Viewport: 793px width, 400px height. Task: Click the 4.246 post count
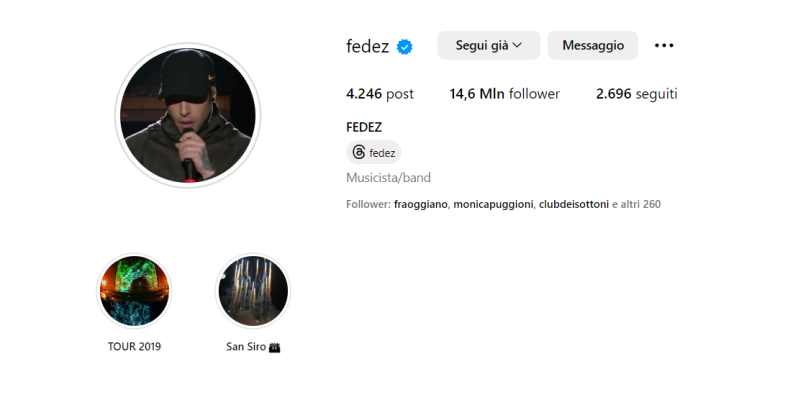[x=379, y=94]
